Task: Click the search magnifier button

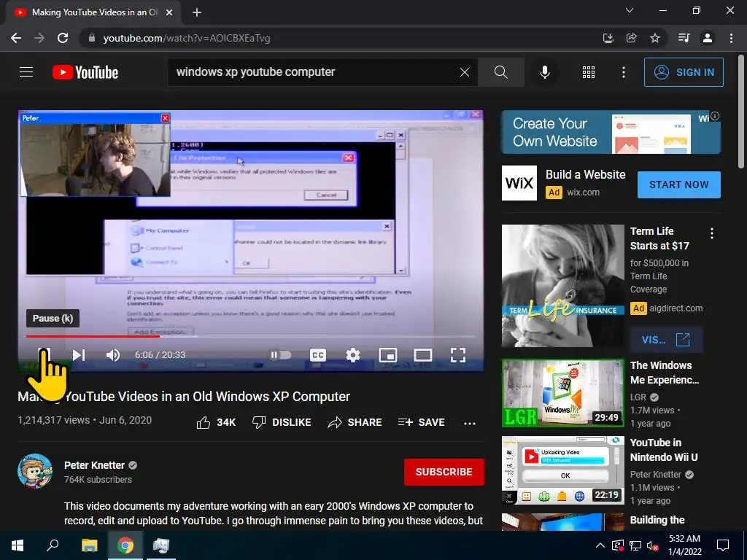Action: coord(500,72)
